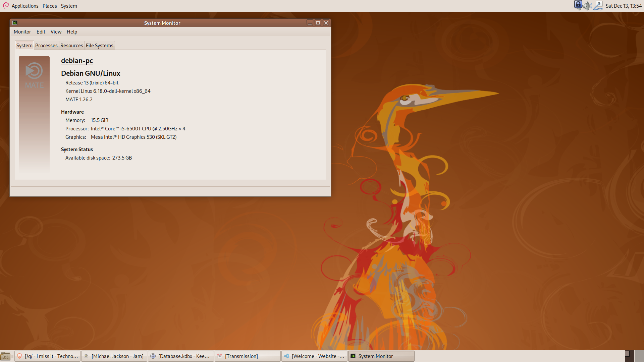
Task: Click the KeePassXC lock tray icon
Action: click(x=578, y=5)
